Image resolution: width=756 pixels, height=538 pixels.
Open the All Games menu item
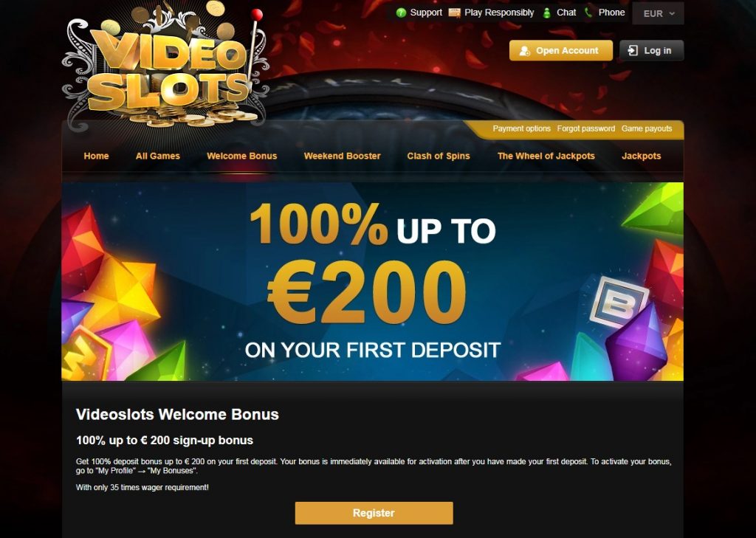[x=158, y=156]
